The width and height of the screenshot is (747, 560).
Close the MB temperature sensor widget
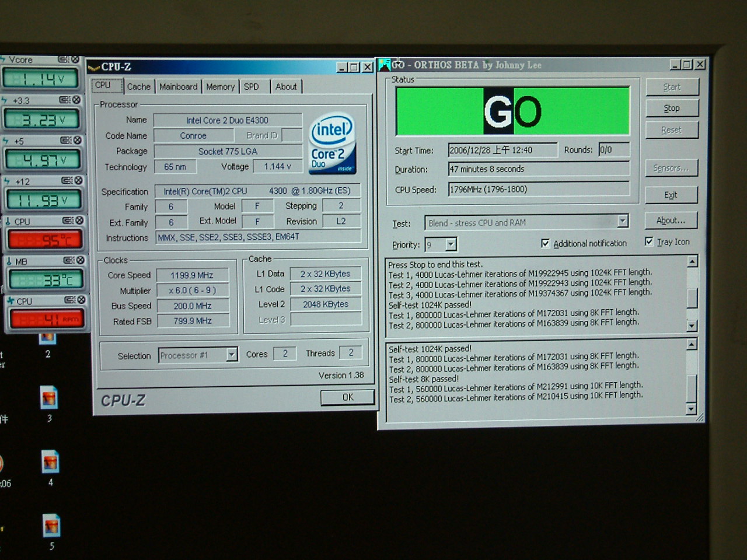[x=81, y=260]
